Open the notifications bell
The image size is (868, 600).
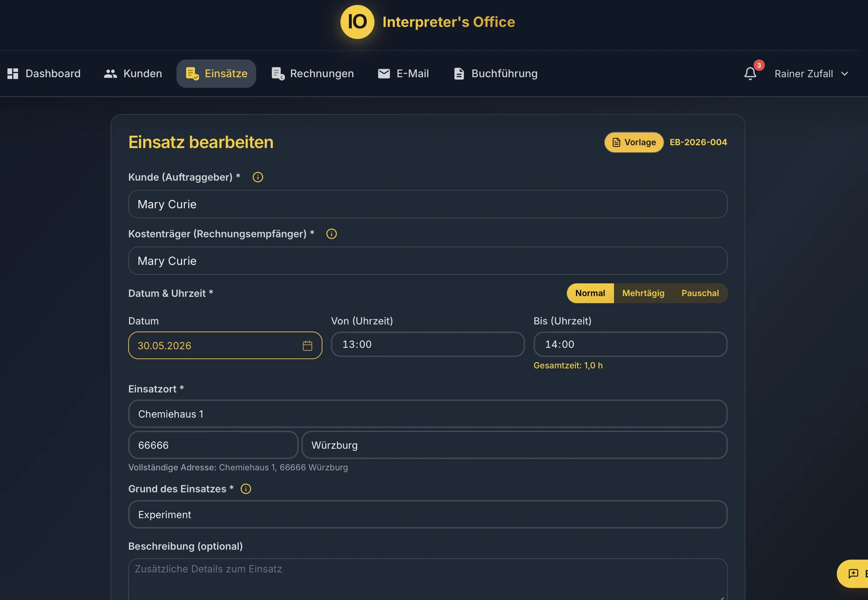coord(750,73)
